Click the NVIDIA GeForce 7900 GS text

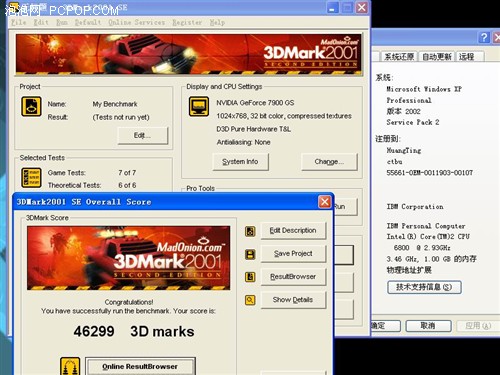point(255,103)
